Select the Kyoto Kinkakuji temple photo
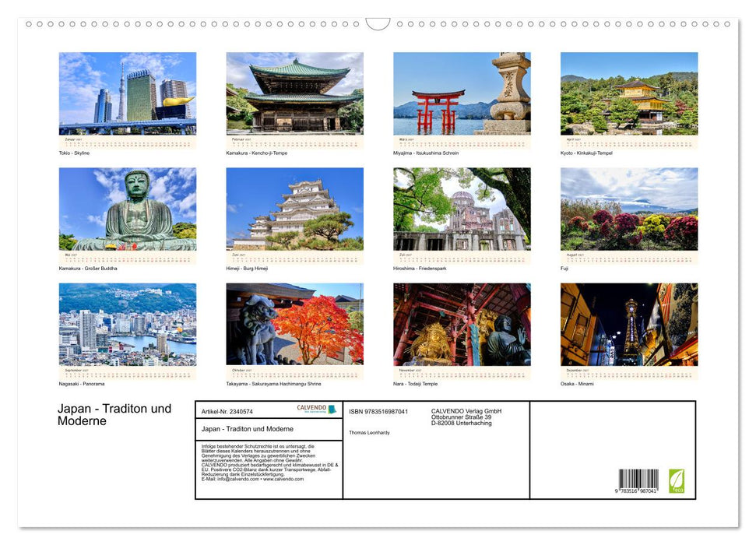The image size is (756, 545). [629, 93]
